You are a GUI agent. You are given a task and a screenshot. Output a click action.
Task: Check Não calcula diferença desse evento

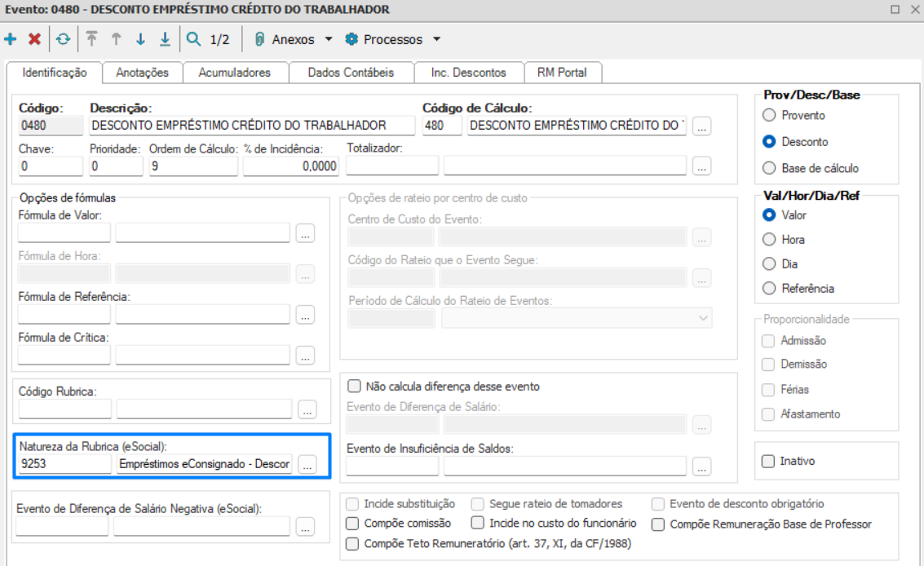point(354,387)
